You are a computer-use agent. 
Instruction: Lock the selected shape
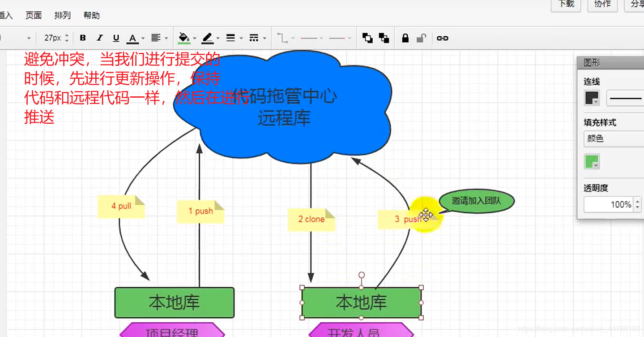tap(405, 38)
